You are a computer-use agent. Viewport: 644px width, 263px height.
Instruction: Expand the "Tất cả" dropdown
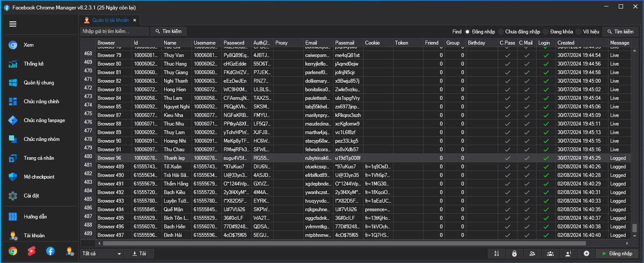(x=102, y=254)
